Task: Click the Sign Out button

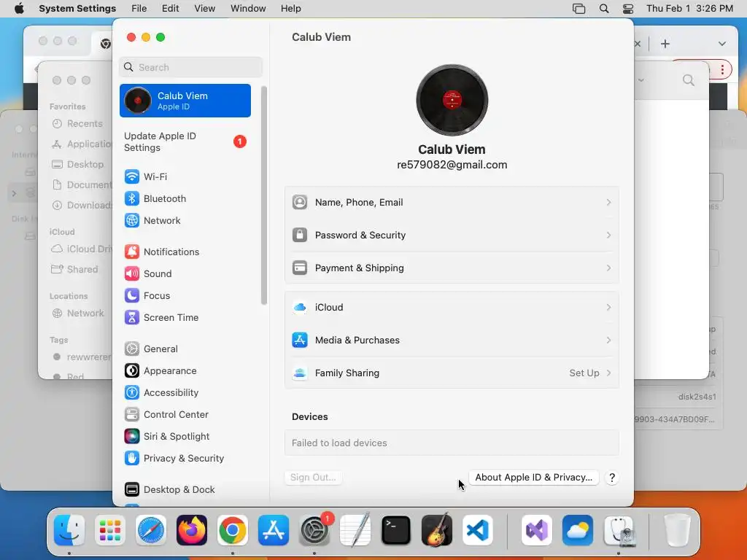Action: click(313, 478)
